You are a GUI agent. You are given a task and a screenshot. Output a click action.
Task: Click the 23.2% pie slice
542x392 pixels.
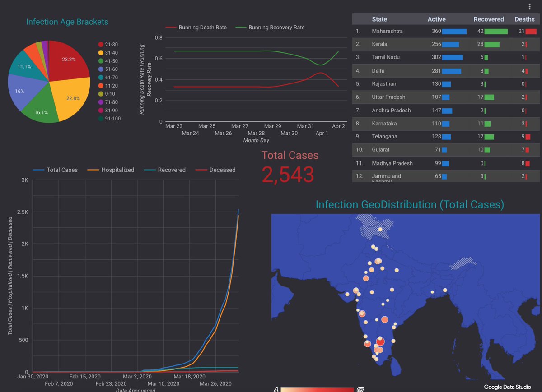69,60
